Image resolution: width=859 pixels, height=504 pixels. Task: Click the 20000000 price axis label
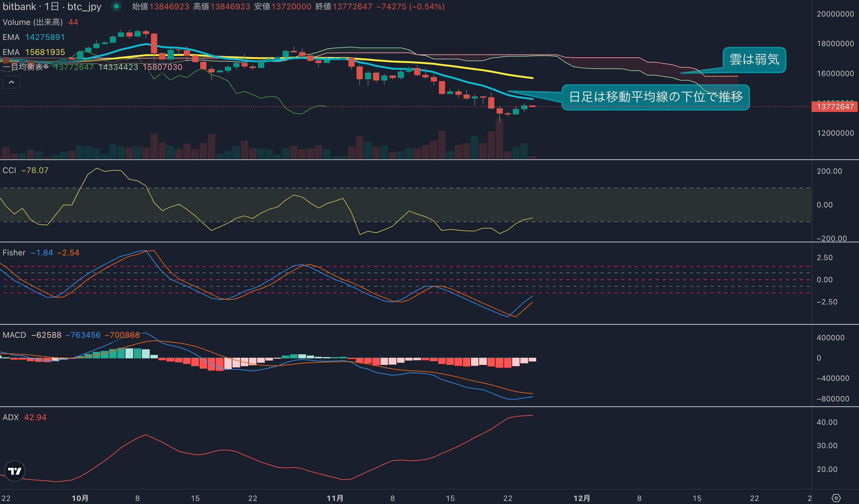pyautogui.click(x=835, y=14)
